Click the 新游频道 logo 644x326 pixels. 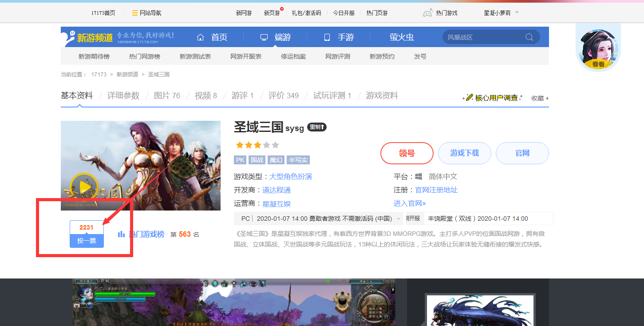point(88,37)
